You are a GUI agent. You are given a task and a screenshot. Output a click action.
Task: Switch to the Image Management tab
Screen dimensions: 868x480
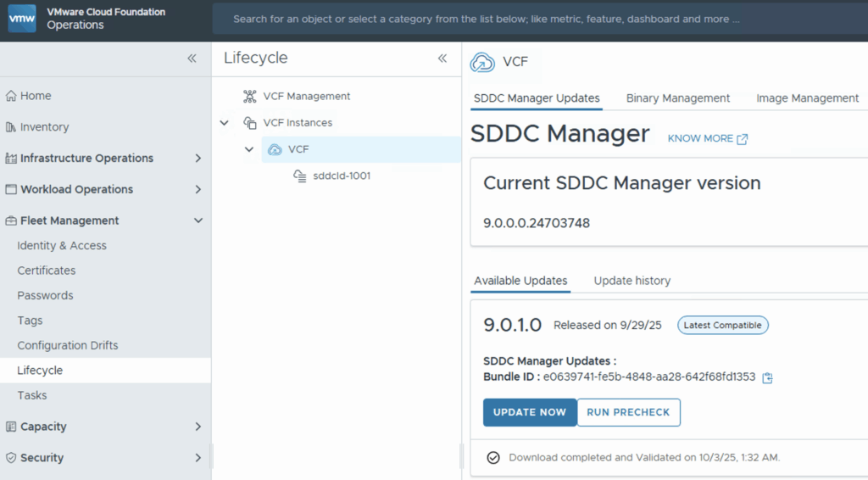coord(807,98)
